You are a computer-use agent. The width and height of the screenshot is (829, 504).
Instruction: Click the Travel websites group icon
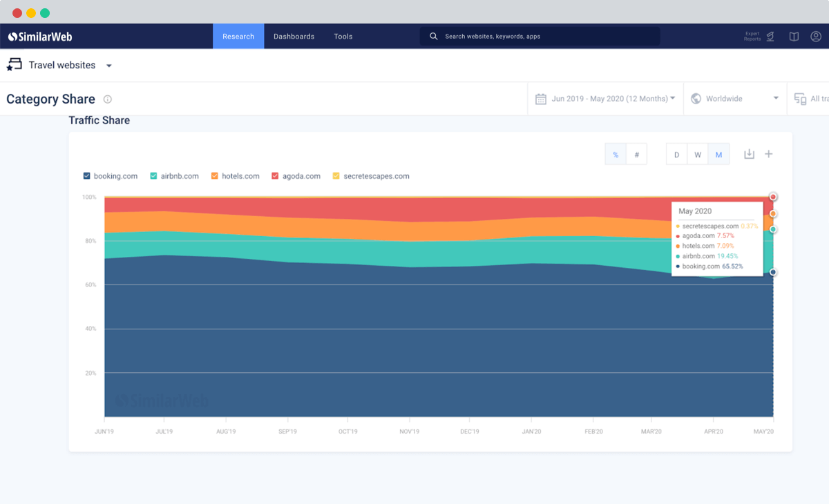click(14, 65)
